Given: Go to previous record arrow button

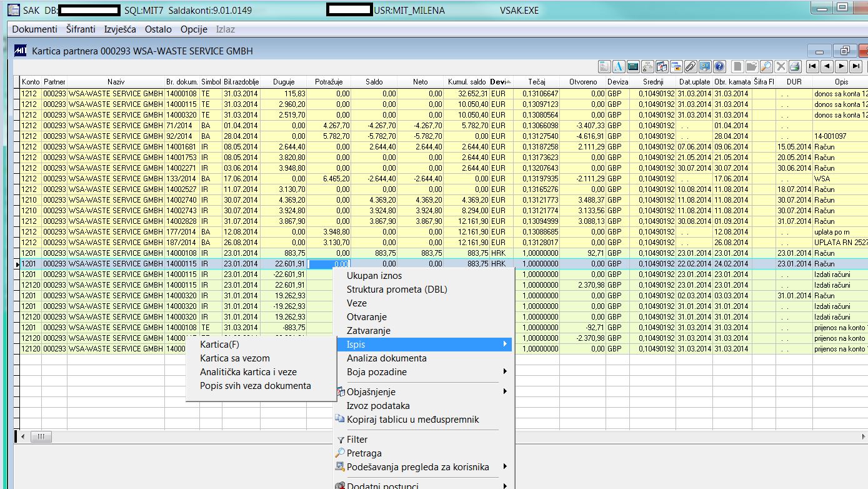Looking at the screenshot, I should point(827,66).
